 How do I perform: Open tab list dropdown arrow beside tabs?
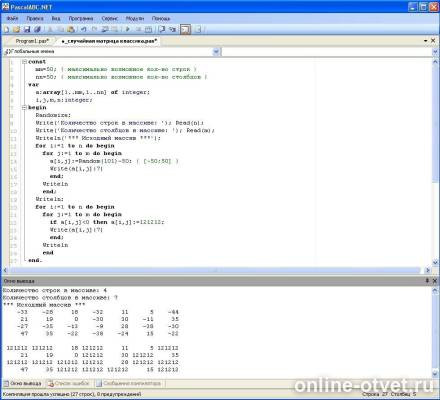point(426,41)
